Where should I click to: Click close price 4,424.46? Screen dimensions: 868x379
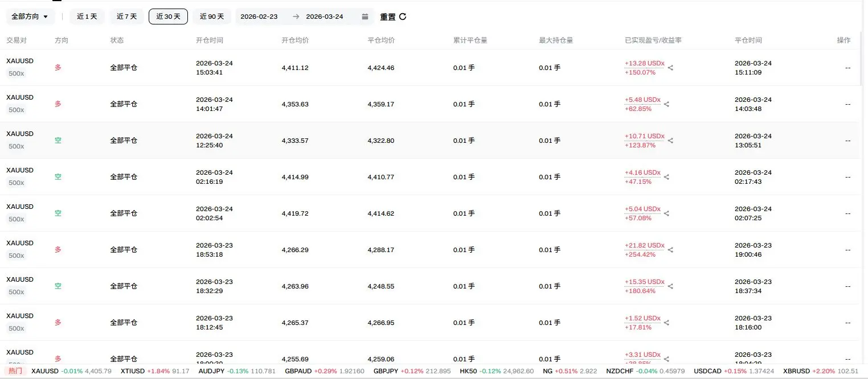[x=381, y=68]
